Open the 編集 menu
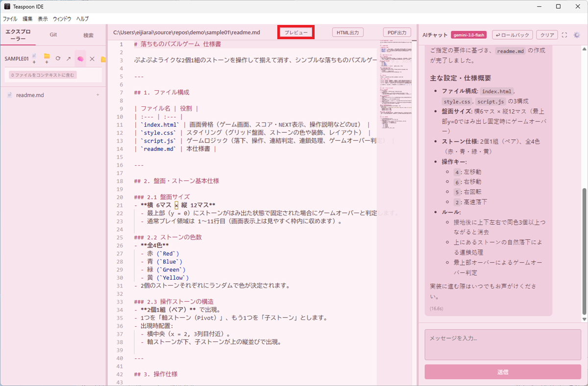Screen dimensions: 588x386 click(27, 19)
